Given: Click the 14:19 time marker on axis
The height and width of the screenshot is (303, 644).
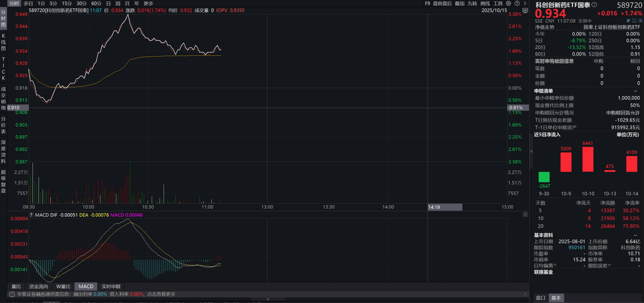Looking at the screenshot, I should tap(434, 206).
